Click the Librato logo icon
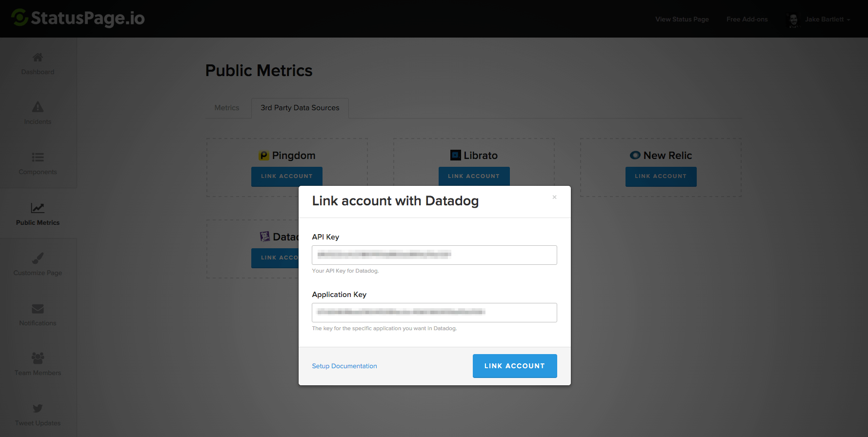The width and height of the screenshot is (868, 437). click(456, 155)
